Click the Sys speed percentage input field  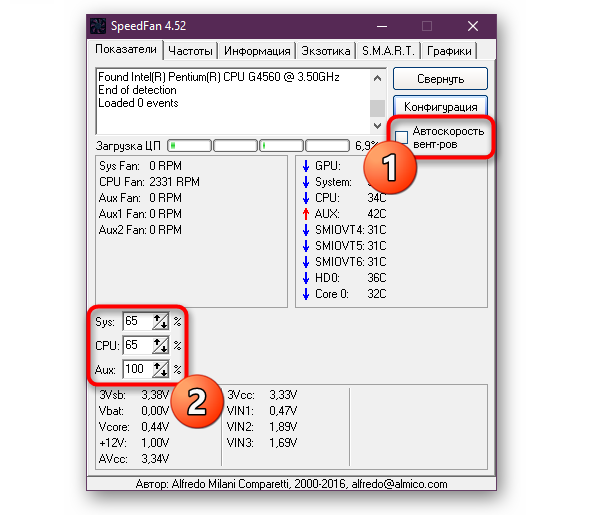(136, 321)
